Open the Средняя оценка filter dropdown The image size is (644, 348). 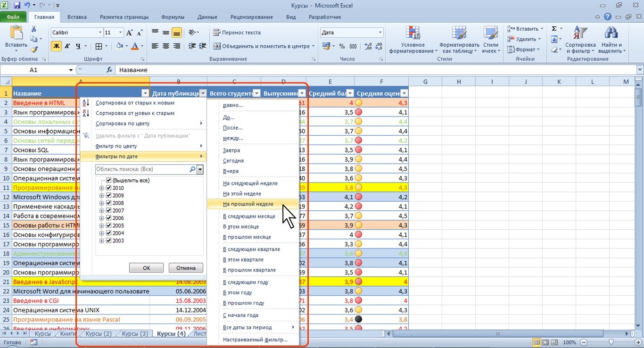(404, 93)
